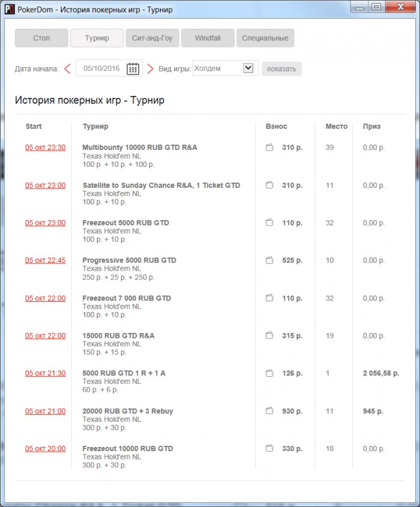Go to next date with right arrow
Image resolution: width=420 pixels, height=507 pixels.
[x=151, y=68]
